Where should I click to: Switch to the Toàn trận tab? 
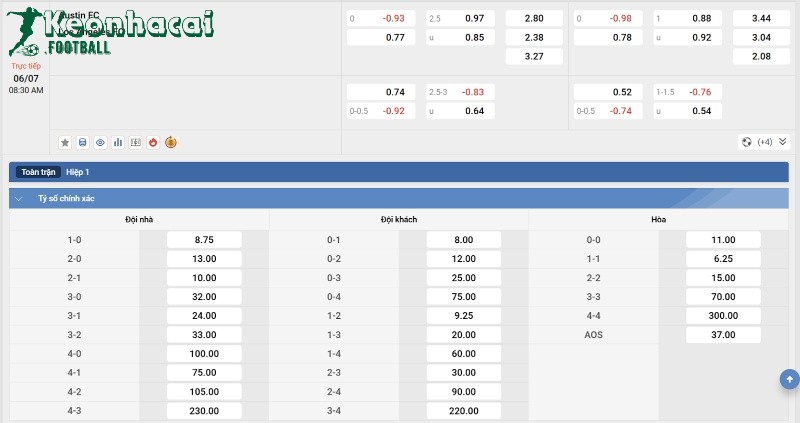39,172
